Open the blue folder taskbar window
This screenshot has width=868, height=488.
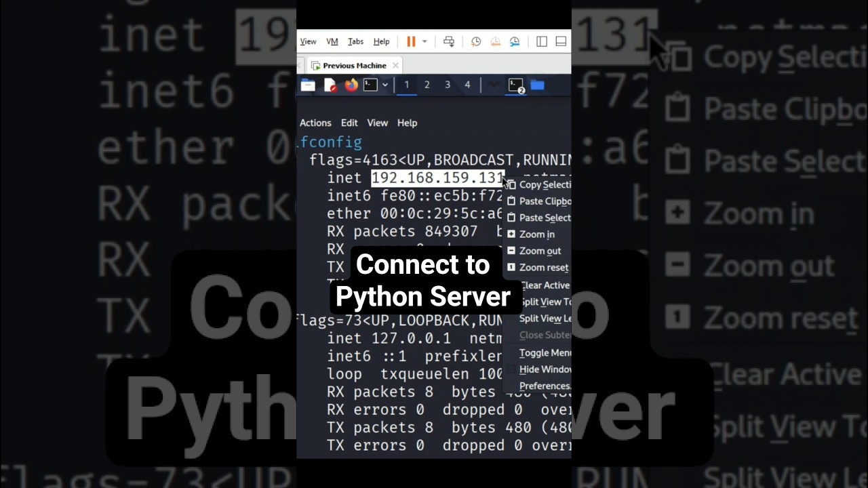coord(537,85)
